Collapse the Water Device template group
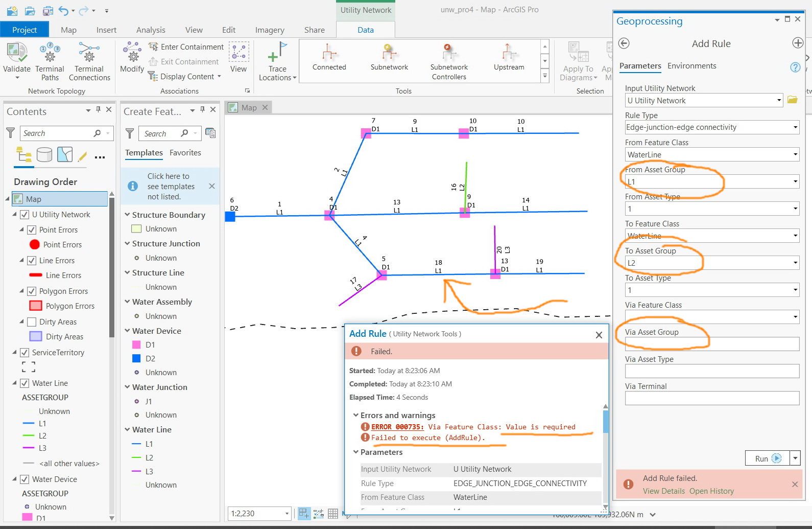 click(x=127, y=331)
